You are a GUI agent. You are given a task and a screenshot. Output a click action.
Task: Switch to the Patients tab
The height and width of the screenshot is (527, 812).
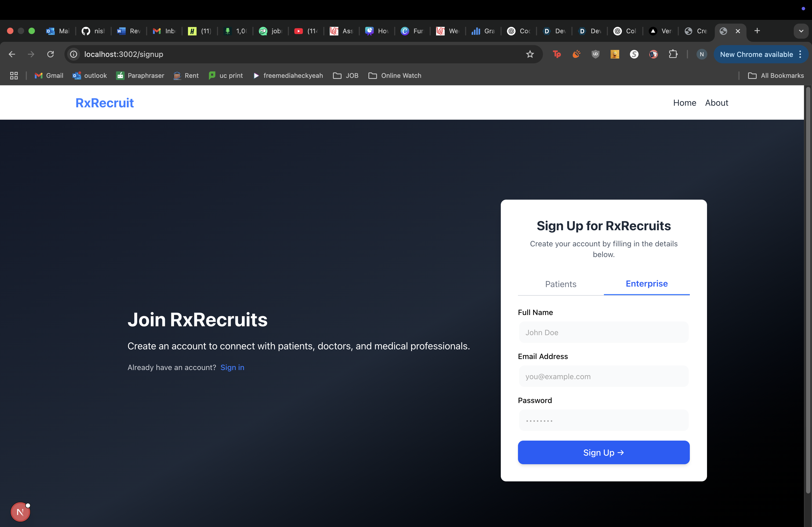coord(561,284)
